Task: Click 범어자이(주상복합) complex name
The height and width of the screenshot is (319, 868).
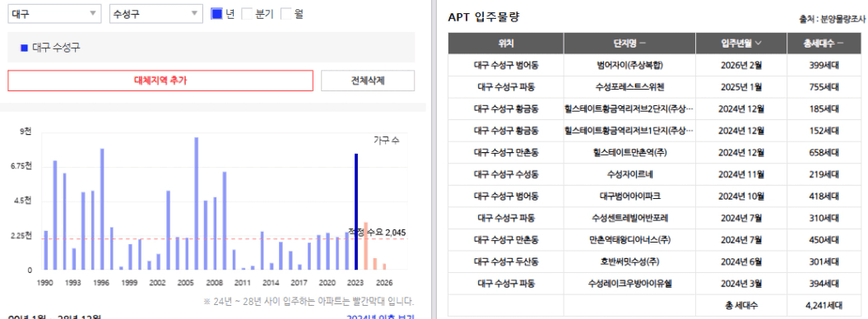Action: coord(629,65)
